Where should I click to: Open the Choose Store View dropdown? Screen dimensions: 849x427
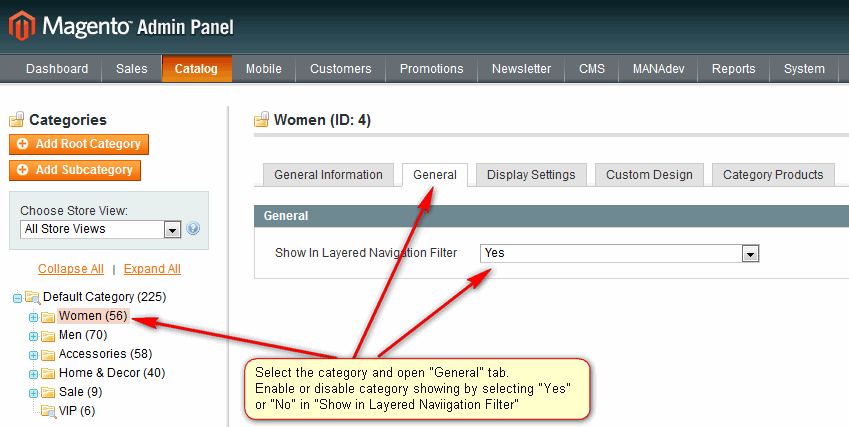pyautogui.click(x=100, y=229)
